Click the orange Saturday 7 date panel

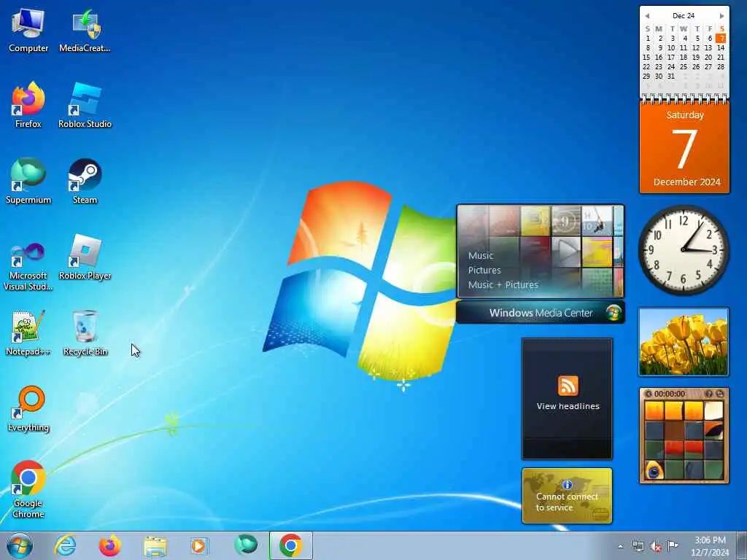pos(684,147)
